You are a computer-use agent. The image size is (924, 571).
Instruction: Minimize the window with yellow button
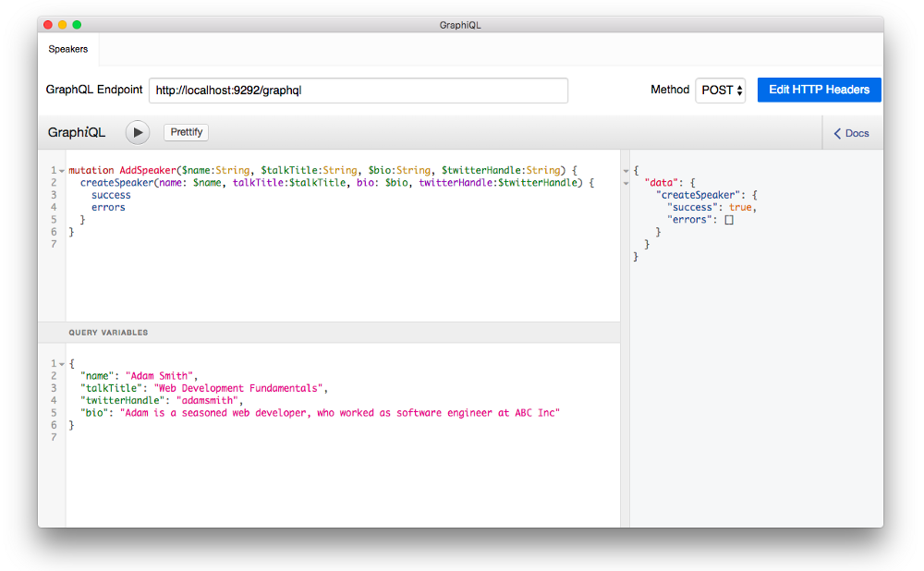pos(63,25)
